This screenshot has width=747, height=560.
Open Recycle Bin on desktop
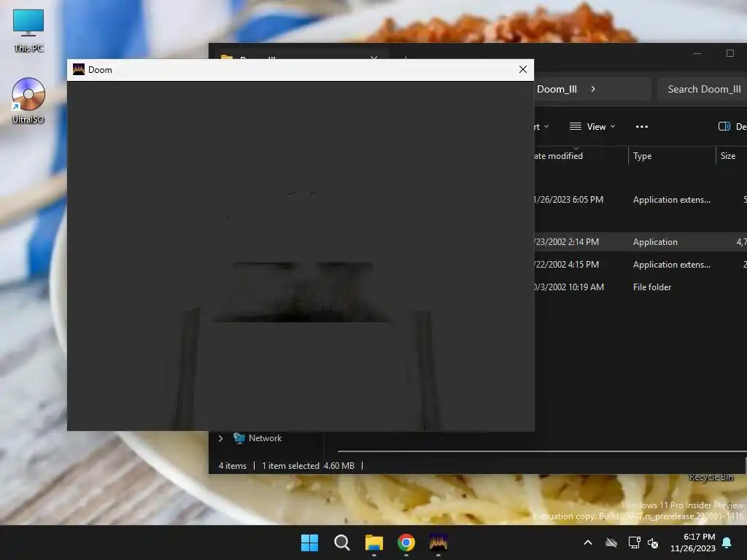click(x=711, y=477)
